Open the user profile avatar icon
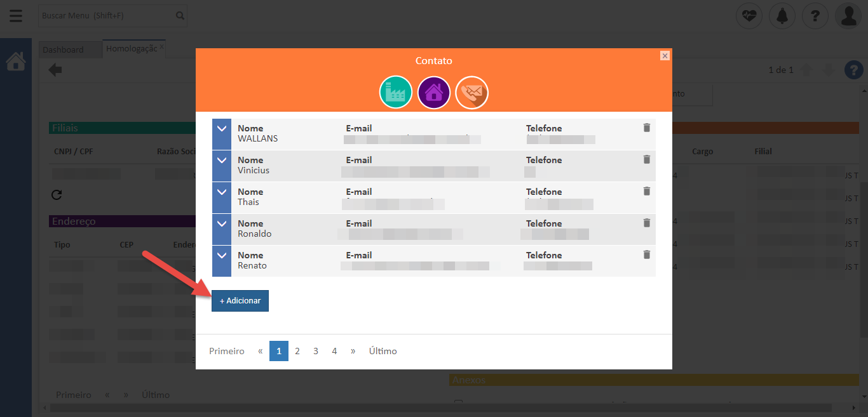 [848, 16]
